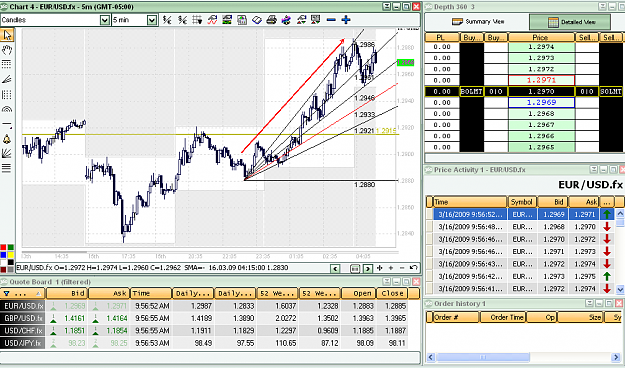Select the Fibonacci fan lines tool

7,79
